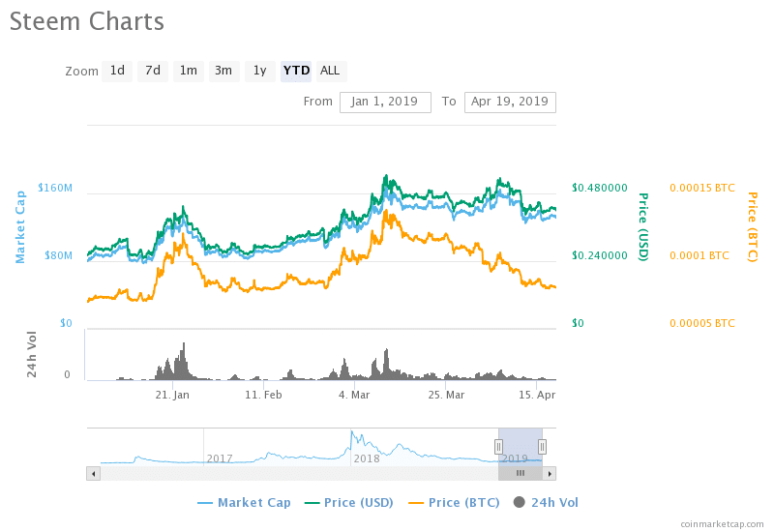Image resolution: width=774 pixels, height=532 pixels.
Task: Click the navigator left scroll arrow
Action: 93,474
